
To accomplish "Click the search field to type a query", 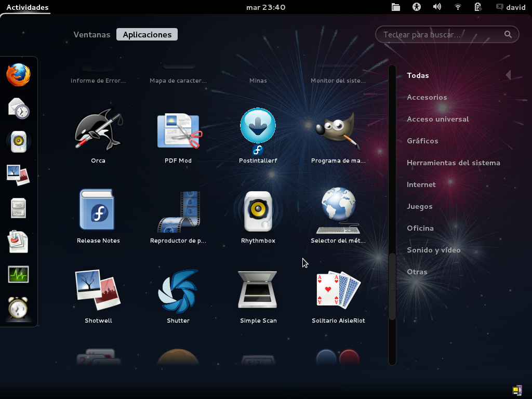I will coord(447,34).
